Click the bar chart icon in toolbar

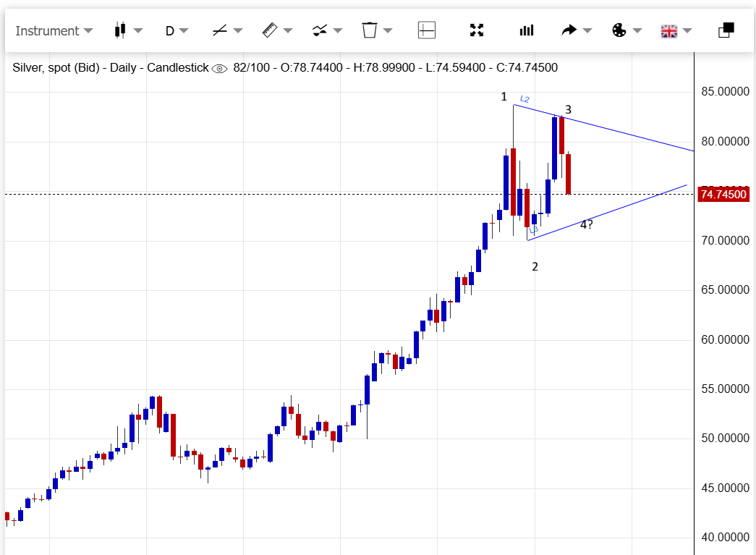coord(527,30)
